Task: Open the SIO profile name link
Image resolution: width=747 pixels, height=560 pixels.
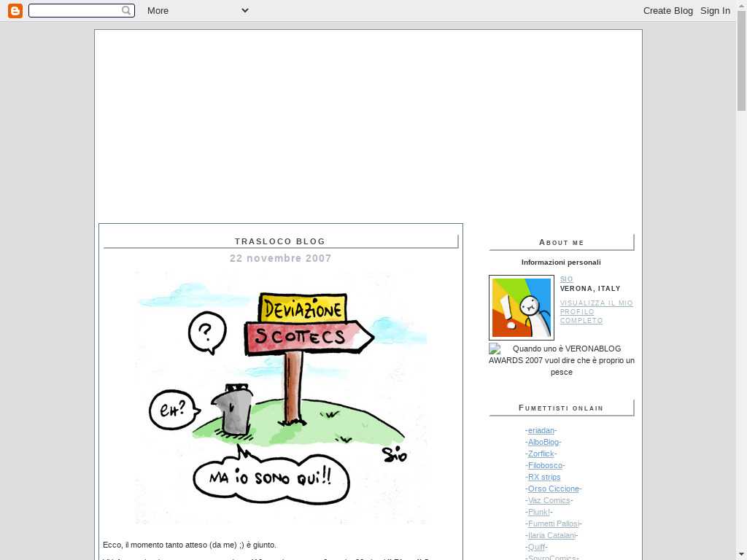Action: point(566,279)
